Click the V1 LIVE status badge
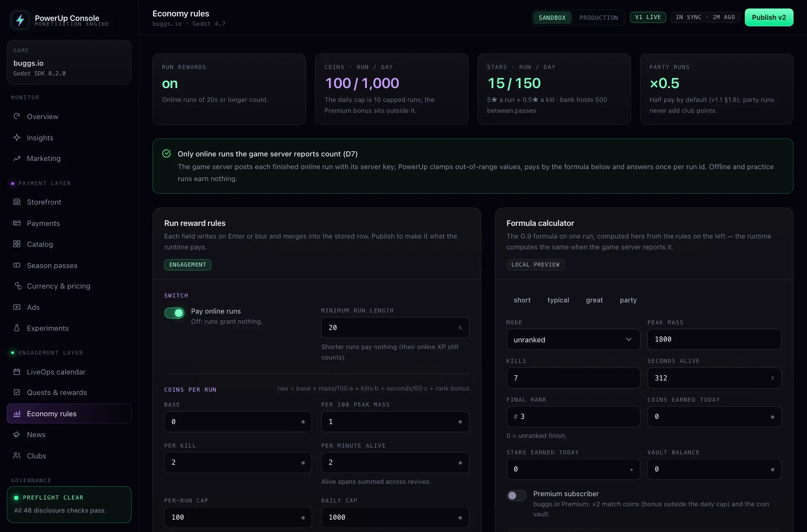 pos(648,17)
